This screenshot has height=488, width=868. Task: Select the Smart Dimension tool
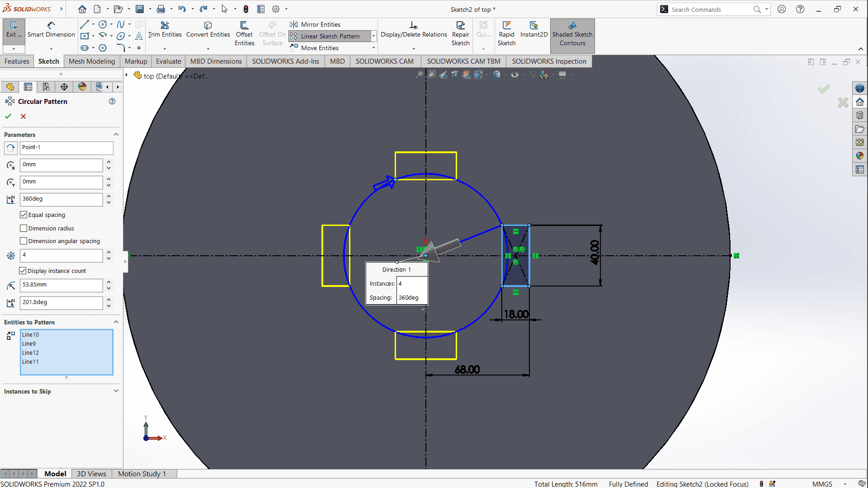pyautogui.click(x=51, y=30)
